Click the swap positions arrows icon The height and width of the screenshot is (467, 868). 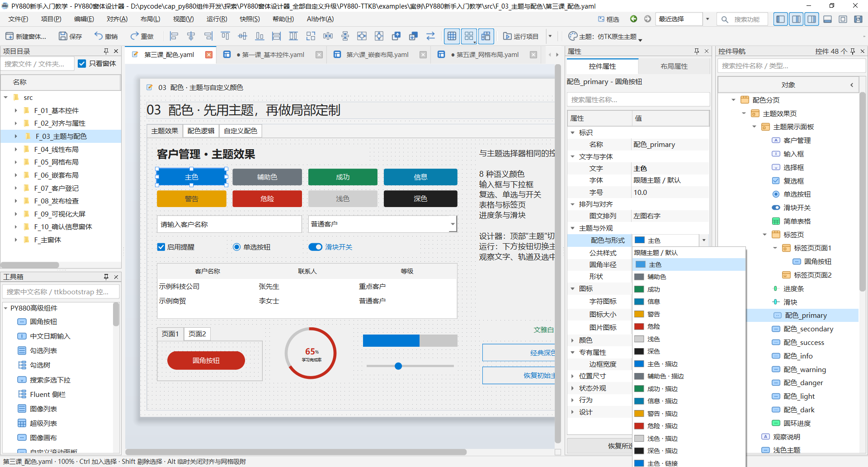pos(430,36)
